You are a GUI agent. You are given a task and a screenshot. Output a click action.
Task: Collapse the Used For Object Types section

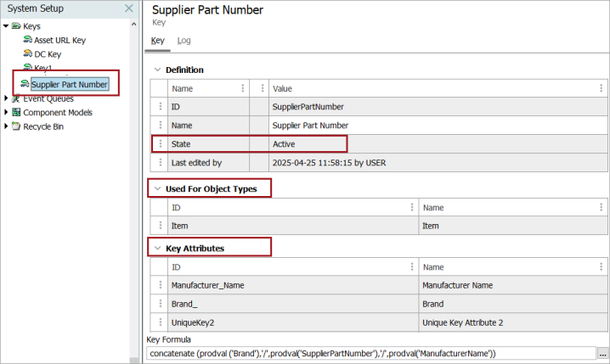[x=157, y=189]
